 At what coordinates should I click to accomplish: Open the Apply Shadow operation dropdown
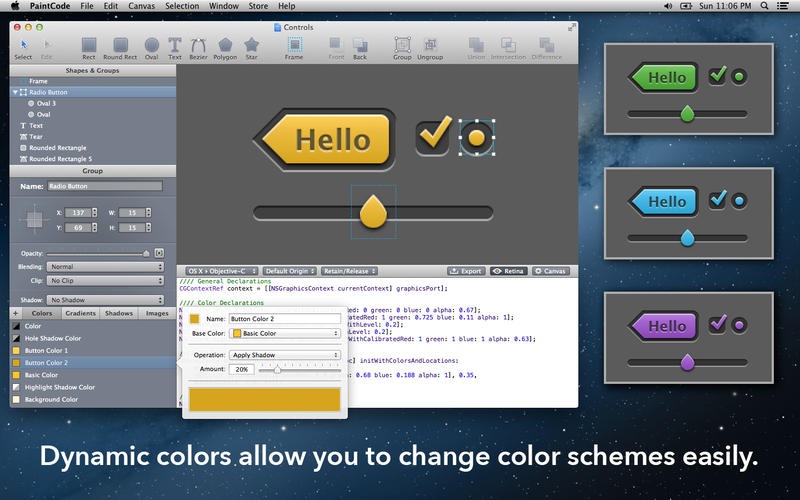click(284, 355)
